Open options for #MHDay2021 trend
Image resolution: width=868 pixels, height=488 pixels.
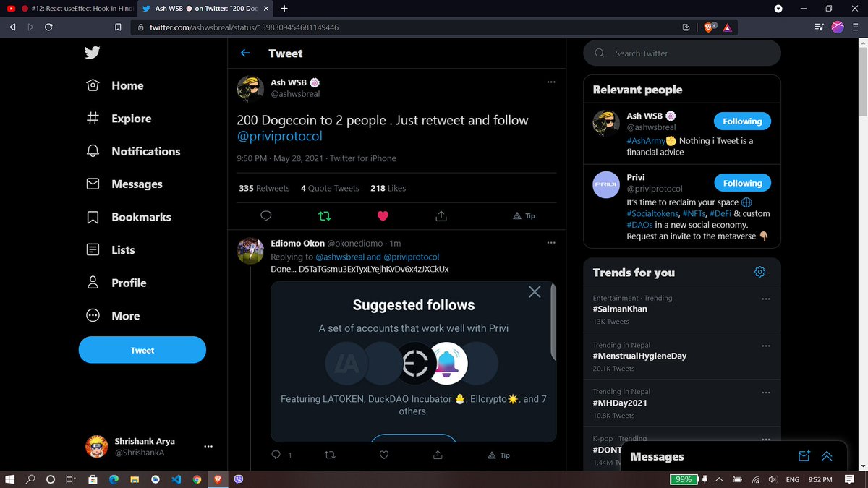coord(766,393)
